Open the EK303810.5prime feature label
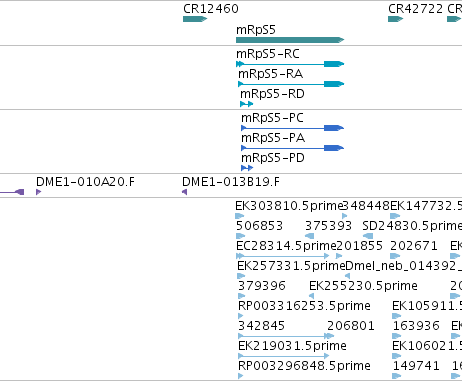 [289, 206]
